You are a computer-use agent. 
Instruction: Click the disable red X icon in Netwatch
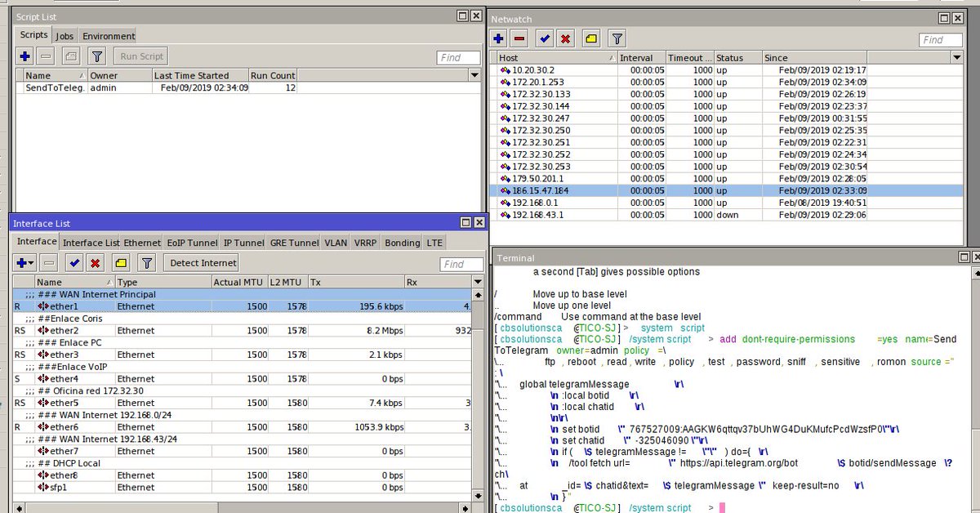(564, 38)
